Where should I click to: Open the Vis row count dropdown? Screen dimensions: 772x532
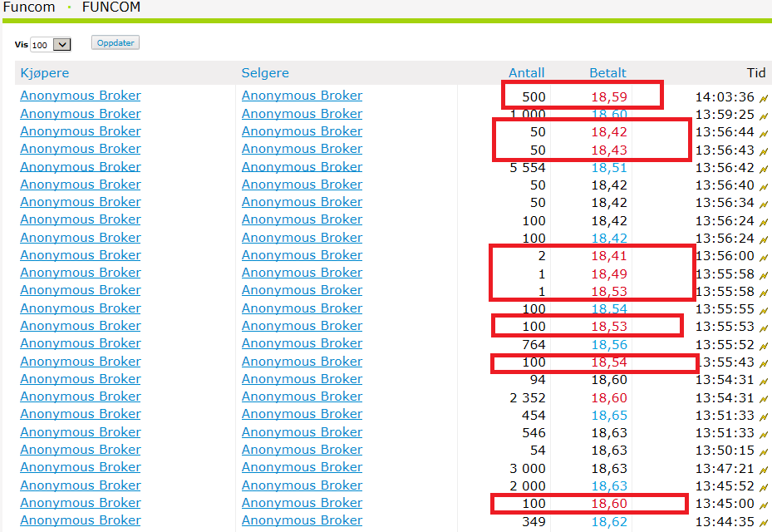tap(51, 45)
